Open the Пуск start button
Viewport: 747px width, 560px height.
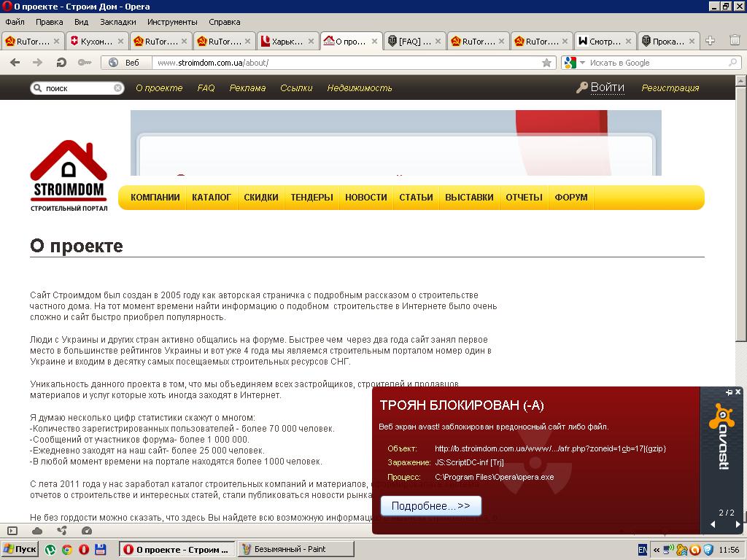click(x=20, y=549)
